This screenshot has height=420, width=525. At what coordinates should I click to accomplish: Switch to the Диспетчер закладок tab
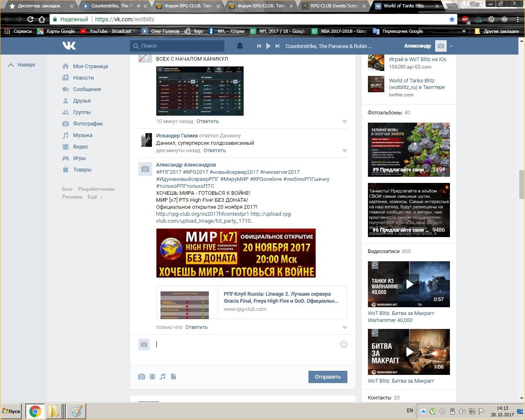pyautogui.click(x=39, y=6)
